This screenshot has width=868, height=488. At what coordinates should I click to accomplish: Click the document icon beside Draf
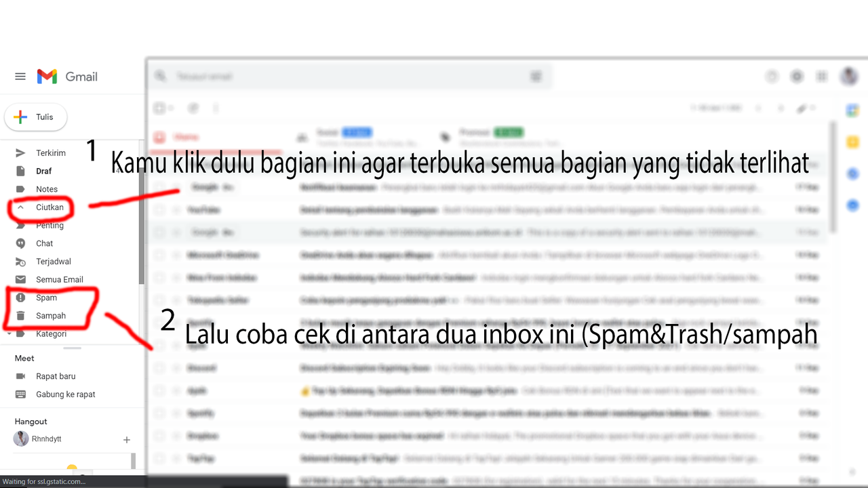point(20,171)
